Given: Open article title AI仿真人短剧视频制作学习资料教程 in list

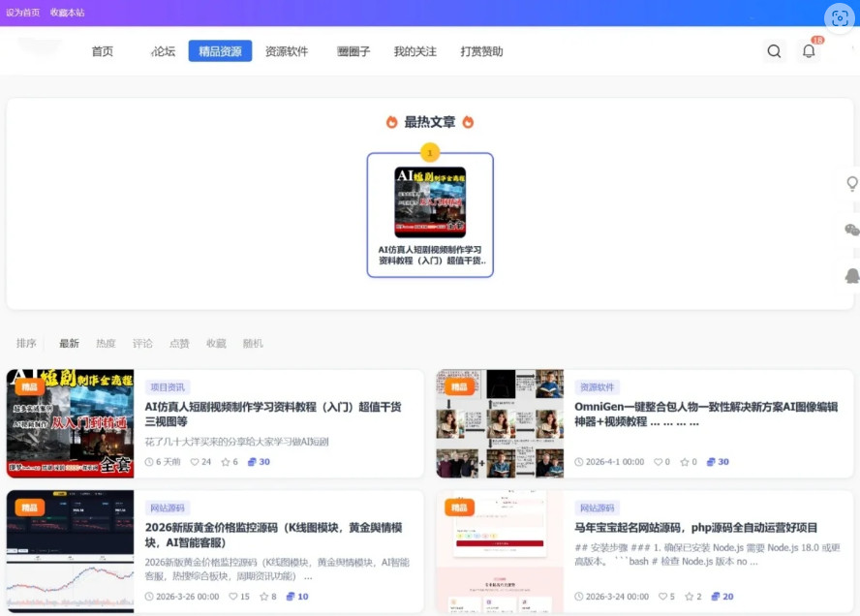Looking at the screenshot, I should tap(272, 415).
